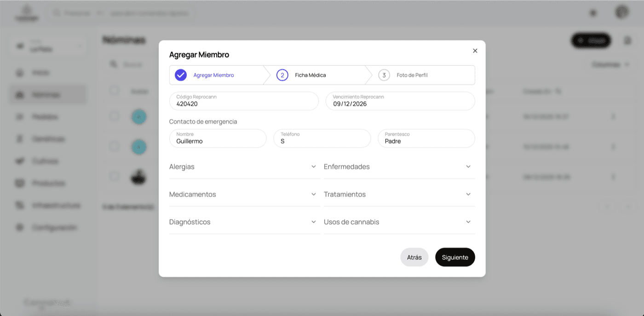
Task: Click the Inicio home icon in sidebar
Action: pyautogui.click(x=20, y=73)
